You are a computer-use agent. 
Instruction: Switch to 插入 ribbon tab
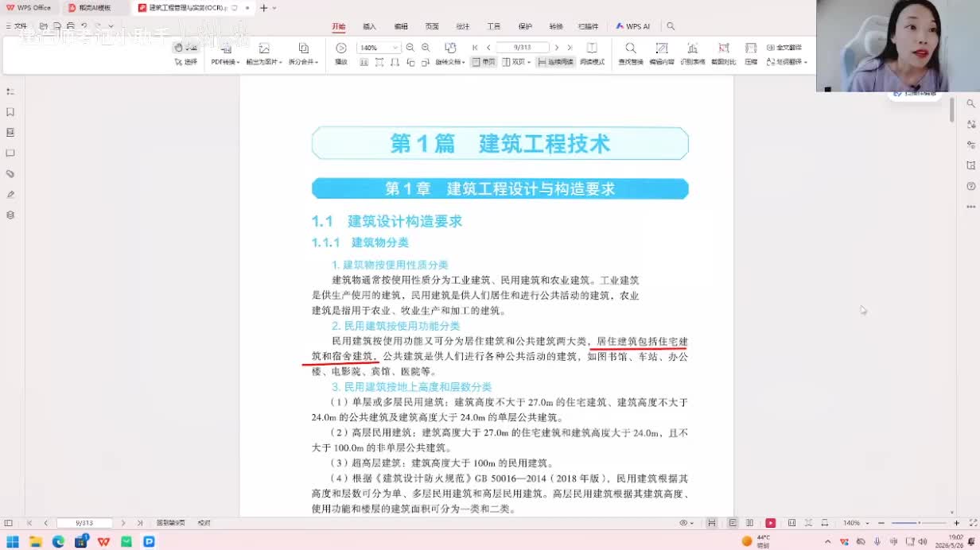pyautogui.click(x=369, y=26)
